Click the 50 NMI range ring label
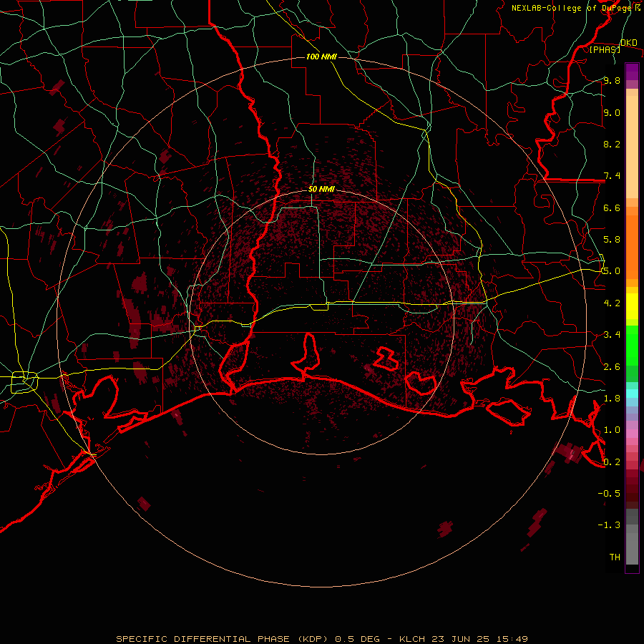 321,189
